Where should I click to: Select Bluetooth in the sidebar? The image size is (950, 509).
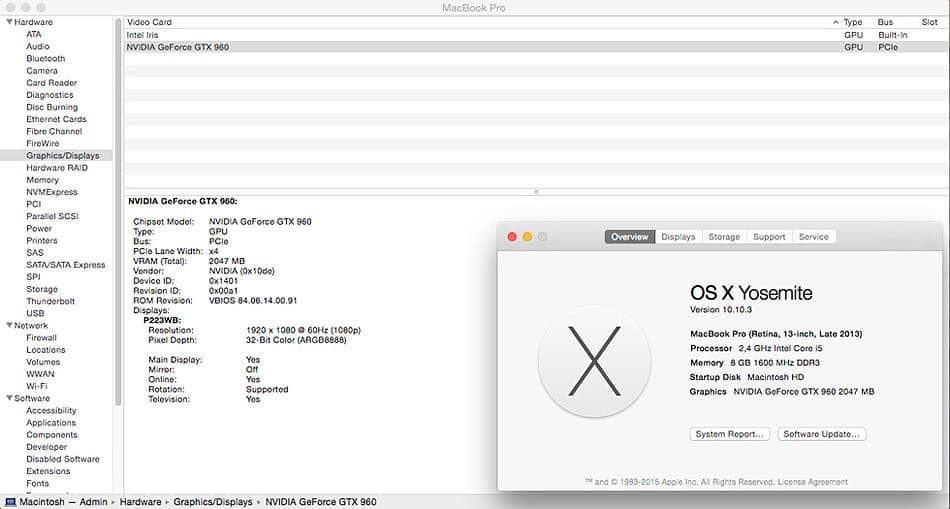pyautogui.click(x=45, y=58)
